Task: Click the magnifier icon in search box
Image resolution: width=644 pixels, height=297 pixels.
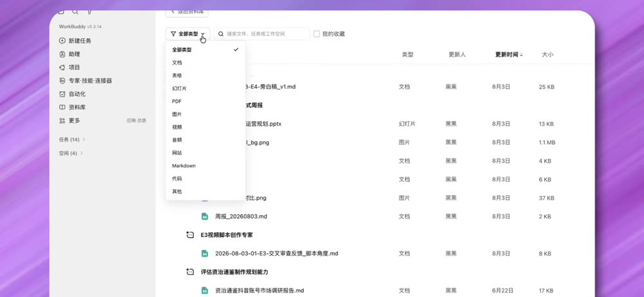Action: point(221,34)
